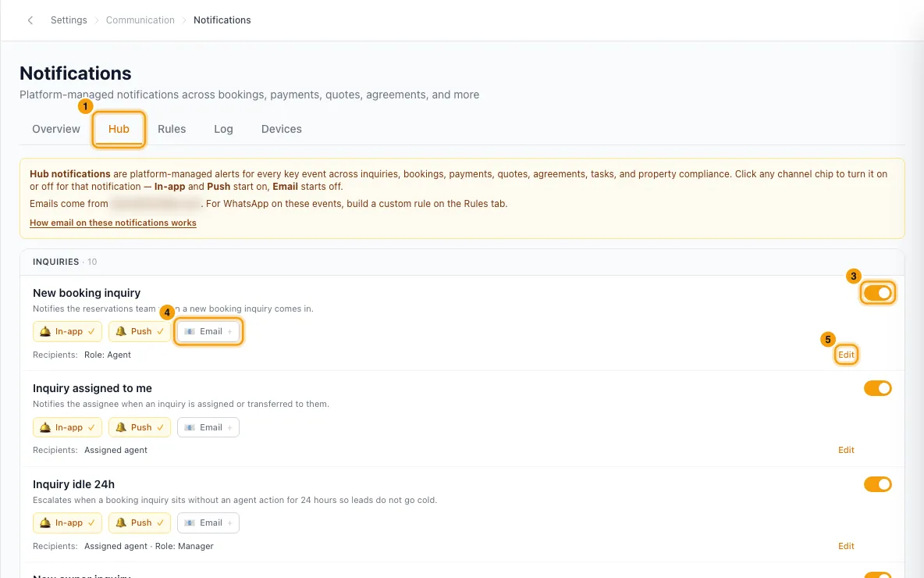This screenshot has width=924, height=578.
Task: Enable Email chip for Inquiry idle 24h
Action: click(x=208, y=523)
